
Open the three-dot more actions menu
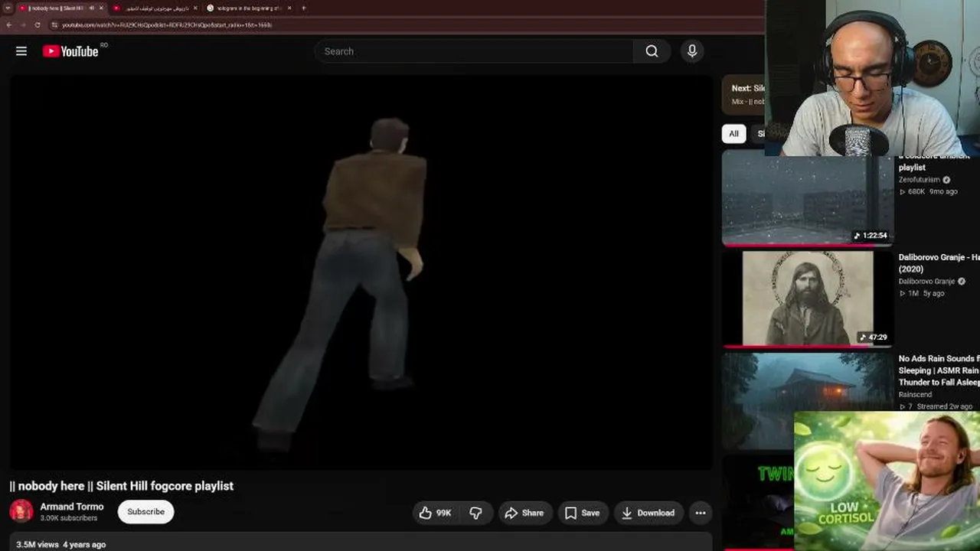(x=701, y=513)
